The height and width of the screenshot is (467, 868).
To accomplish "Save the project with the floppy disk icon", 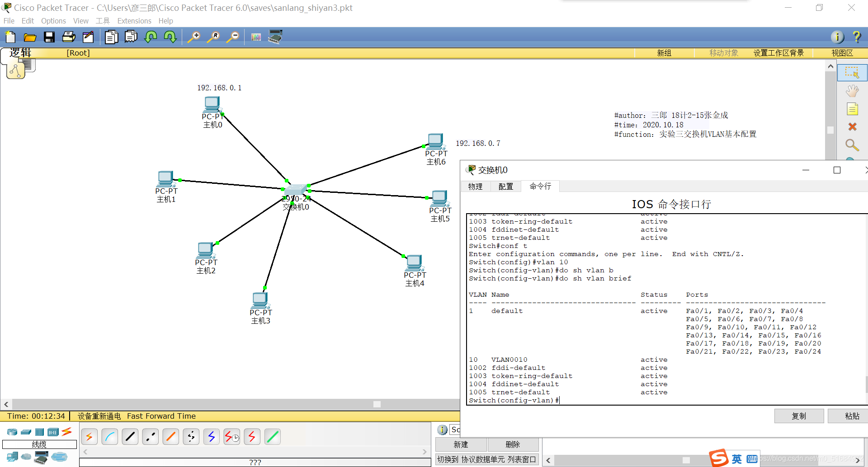I will click(x=49, y=37).
